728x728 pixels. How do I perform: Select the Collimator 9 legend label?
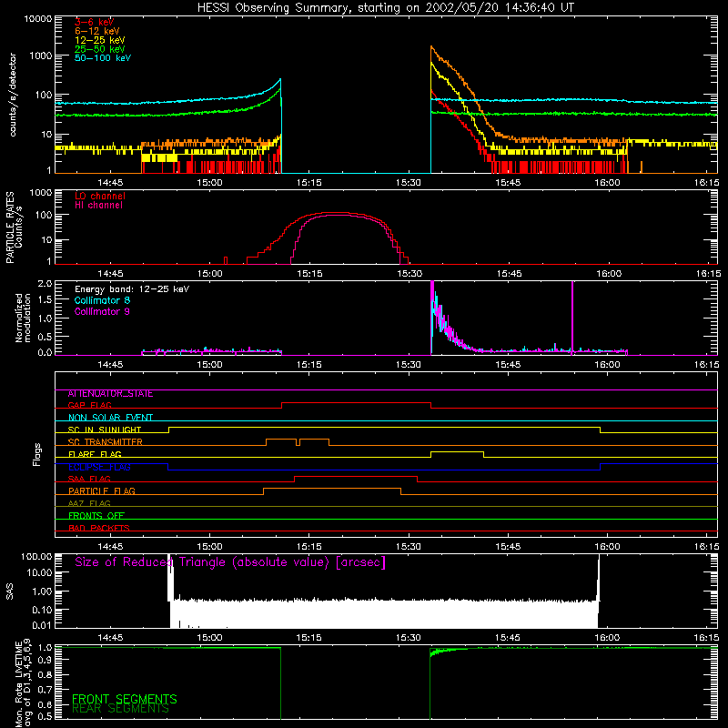click(102, 311)
